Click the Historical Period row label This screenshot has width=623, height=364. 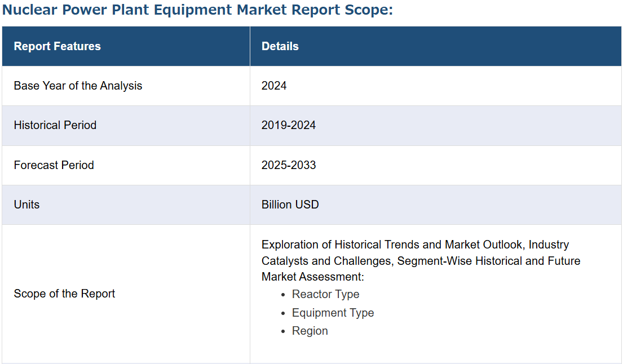pyautogui.click(x=55, y=125)
